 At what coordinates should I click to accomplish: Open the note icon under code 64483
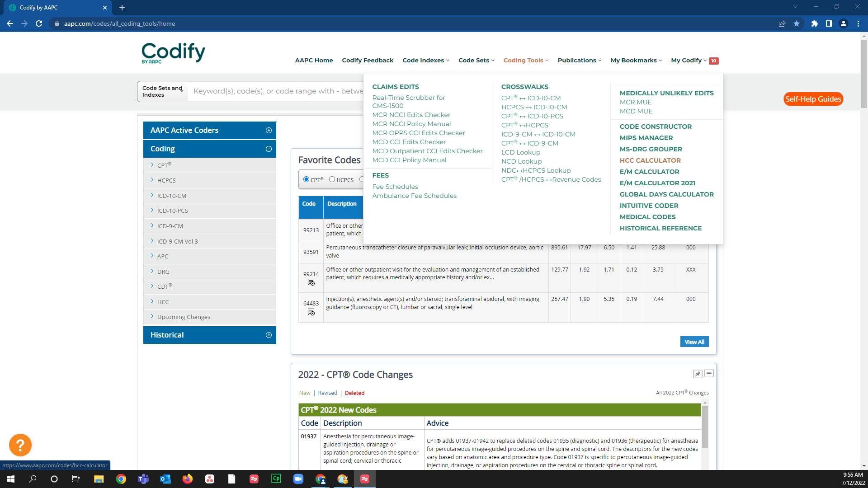(311, 312)
